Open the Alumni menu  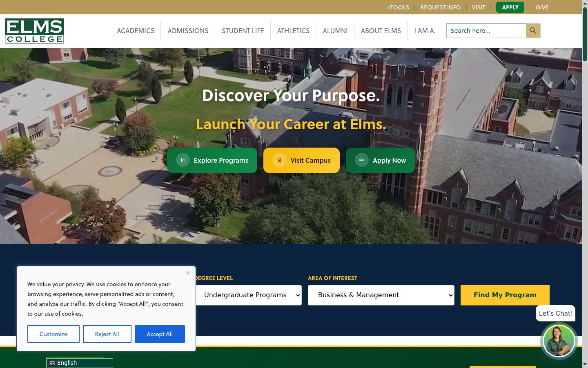(335, 31)
